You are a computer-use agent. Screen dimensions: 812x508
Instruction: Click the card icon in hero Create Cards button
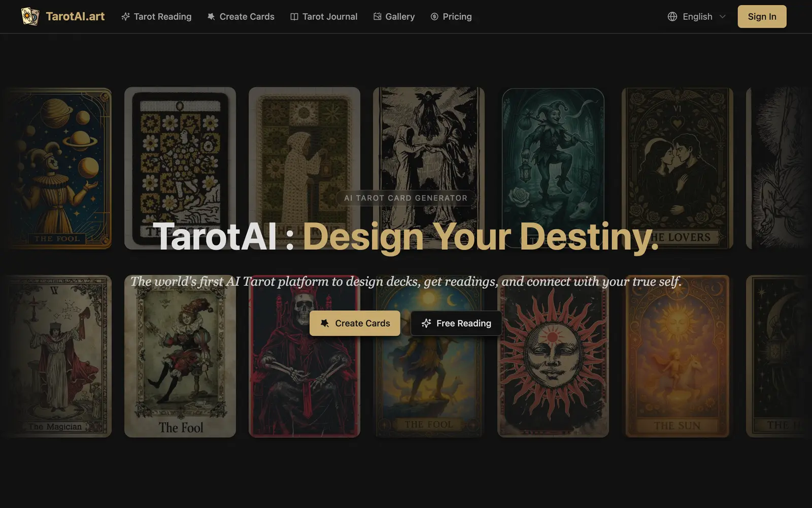[x=325, y=323]
